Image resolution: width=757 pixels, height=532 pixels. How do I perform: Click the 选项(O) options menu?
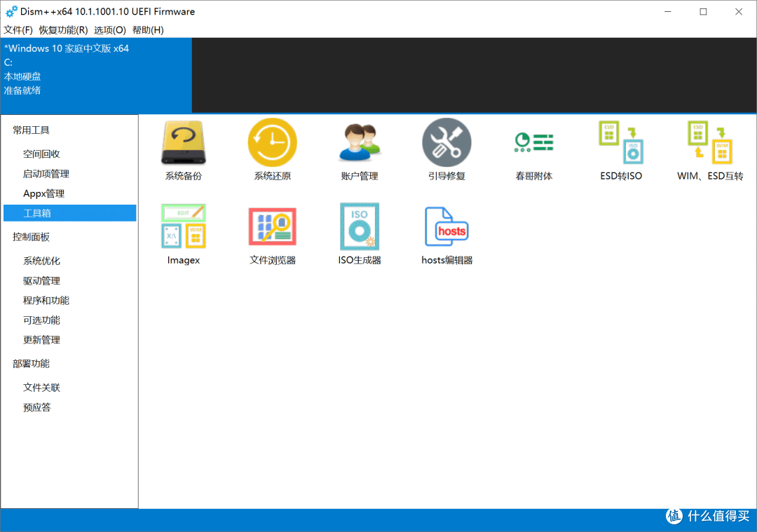click(x=110, y=30)
